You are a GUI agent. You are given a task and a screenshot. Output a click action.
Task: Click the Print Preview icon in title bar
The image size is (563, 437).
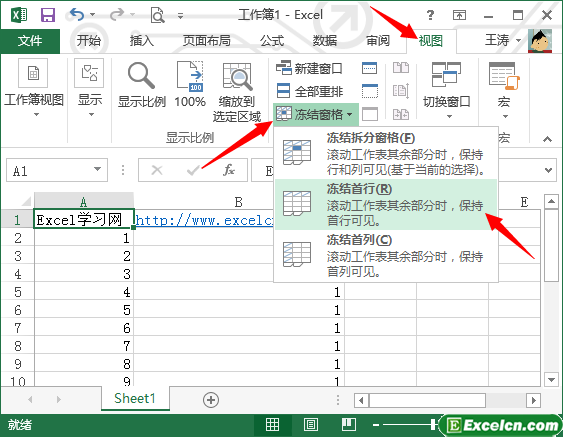coord(157,15)
